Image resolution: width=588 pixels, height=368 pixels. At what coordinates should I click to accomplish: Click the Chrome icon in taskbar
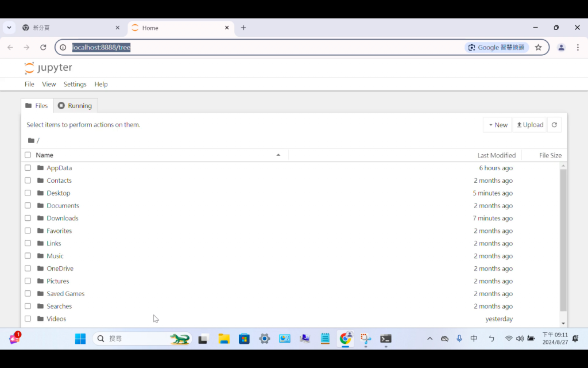tap(345, 339)
